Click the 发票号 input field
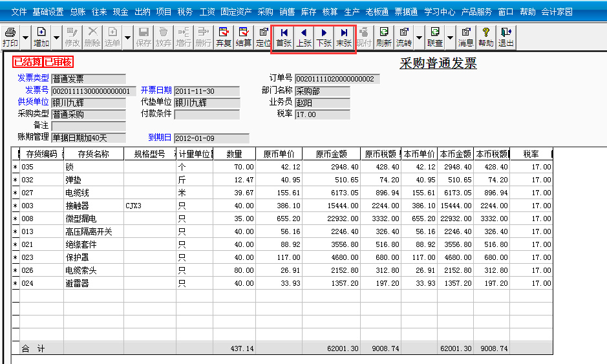 coord(94,91)
